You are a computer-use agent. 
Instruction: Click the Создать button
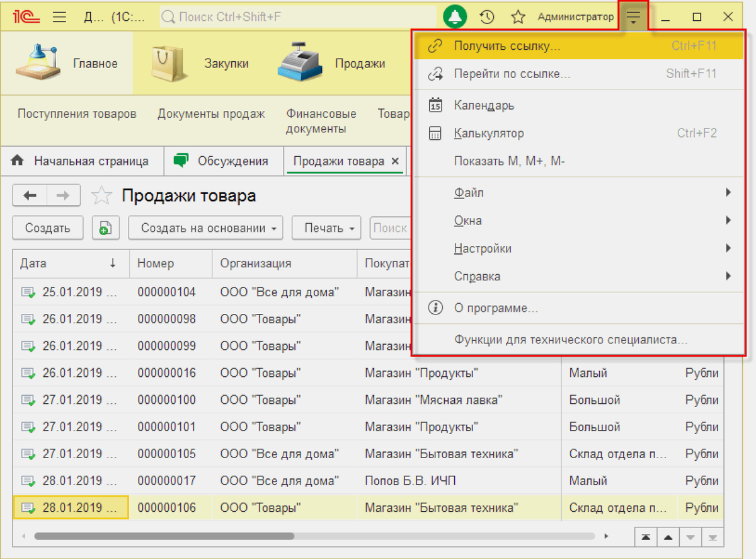pos(48,228)
